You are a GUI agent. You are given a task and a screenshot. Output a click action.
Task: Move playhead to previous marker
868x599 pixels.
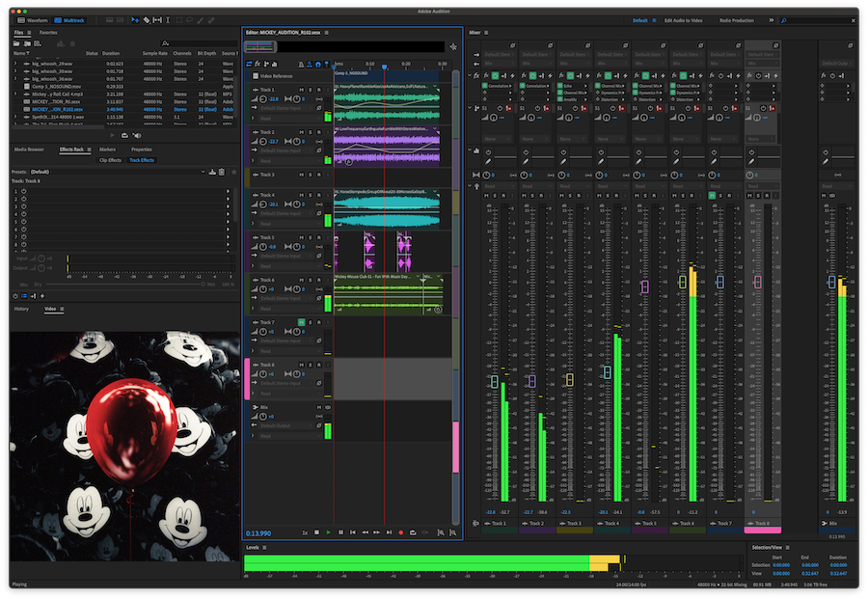click(353, 532)
